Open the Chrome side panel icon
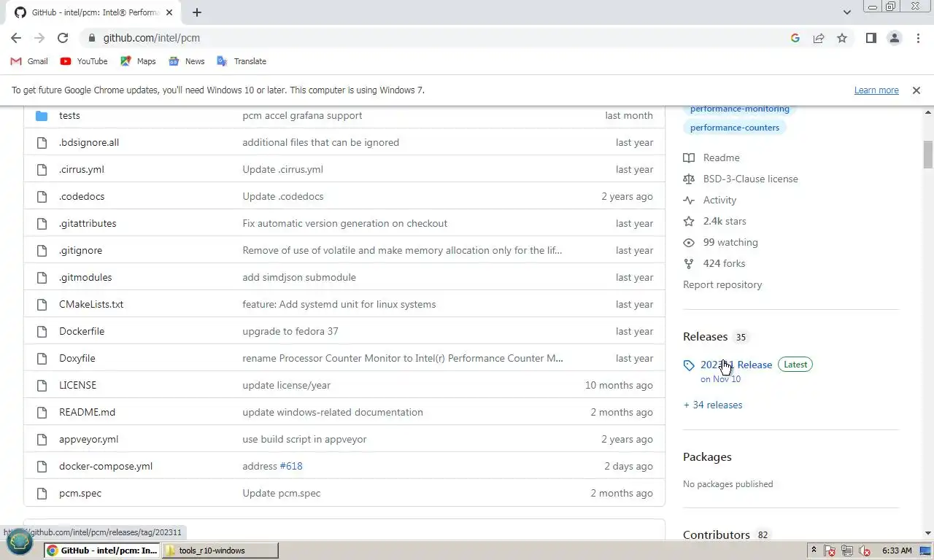Screen dimensions: 934x560 (x=871, y=38)
